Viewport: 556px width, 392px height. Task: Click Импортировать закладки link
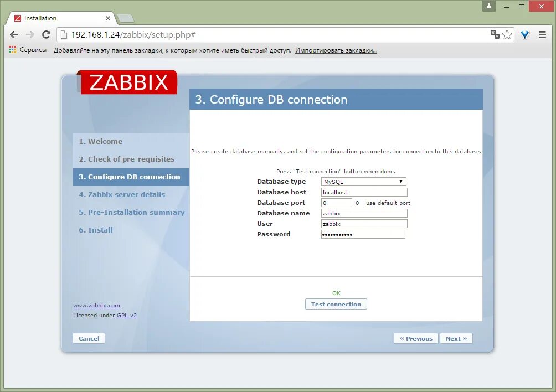click(336, 50)
